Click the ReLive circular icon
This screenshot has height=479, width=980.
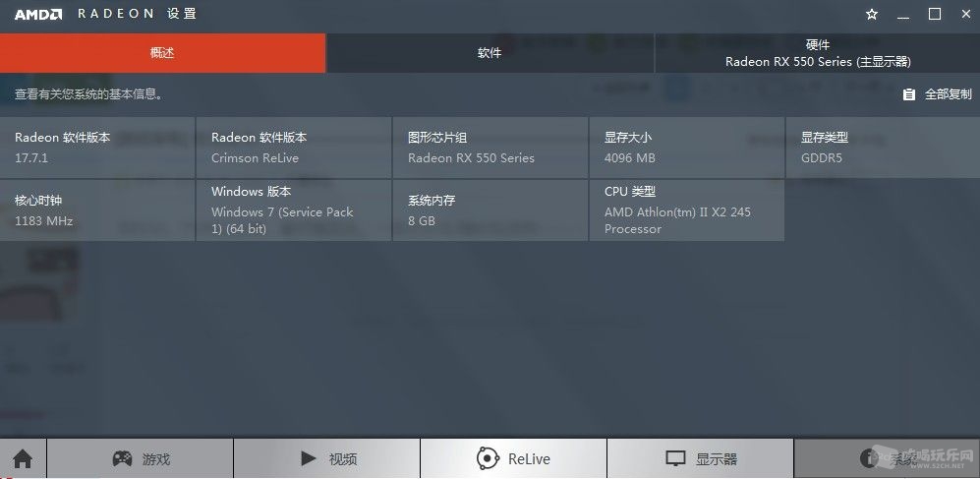tap(488, 458)
